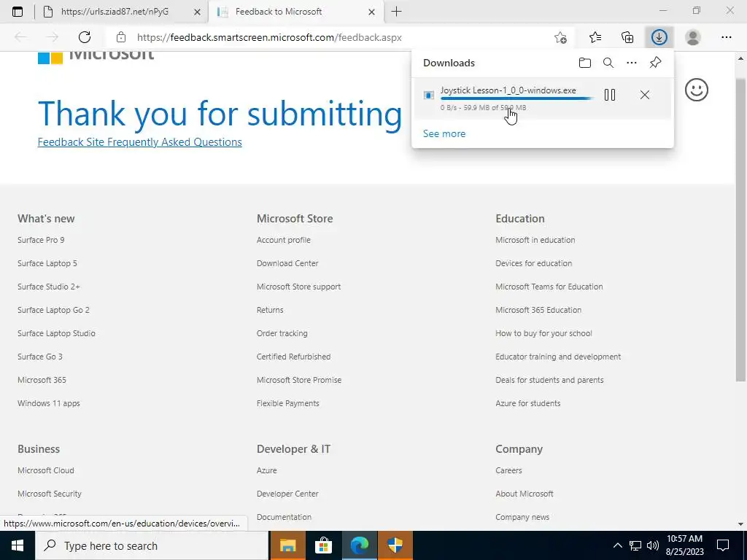Open Order tracking link
The image size is (747, 560).
(282, 333)
